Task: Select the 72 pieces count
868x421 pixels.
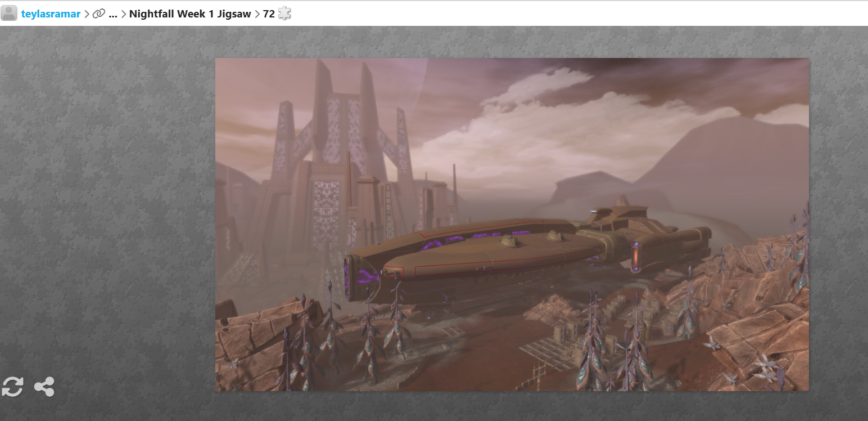Action: pos(269,14)
